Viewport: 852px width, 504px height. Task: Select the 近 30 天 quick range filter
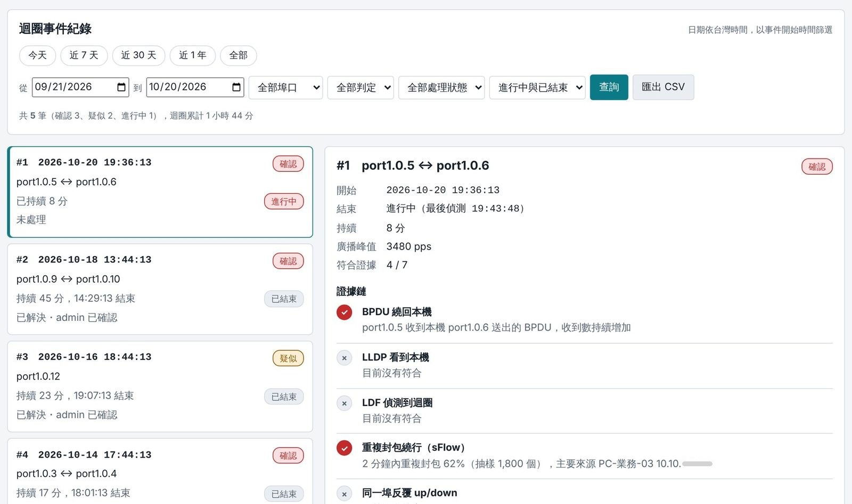click(x=138, y=55)
